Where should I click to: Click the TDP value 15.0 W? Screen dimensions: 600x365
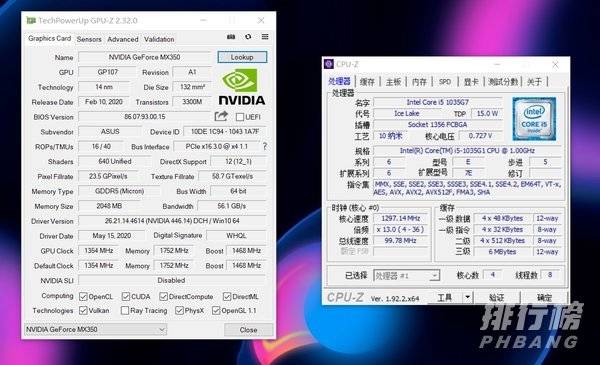pos(487,113)
